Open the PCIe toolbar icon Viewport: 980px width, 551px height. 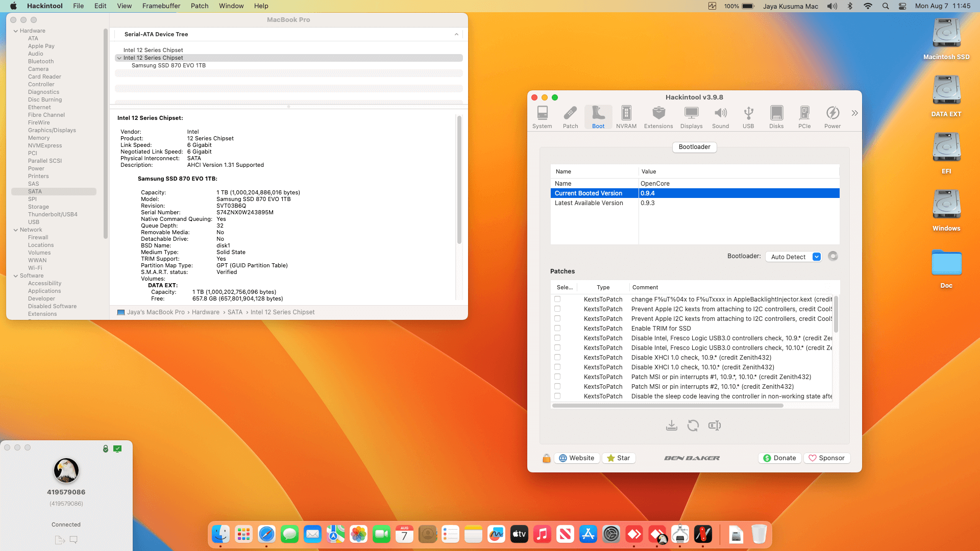tap(804, 117)
